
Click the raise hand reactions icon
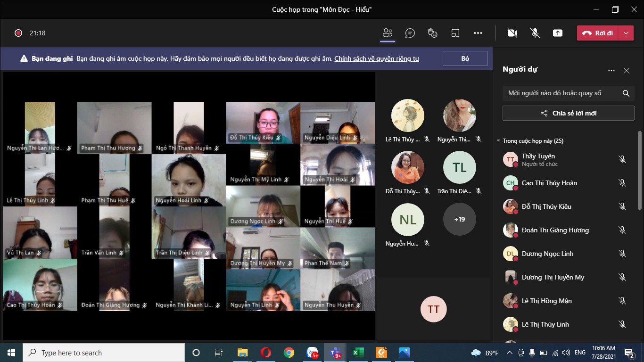tap(432, 33)
